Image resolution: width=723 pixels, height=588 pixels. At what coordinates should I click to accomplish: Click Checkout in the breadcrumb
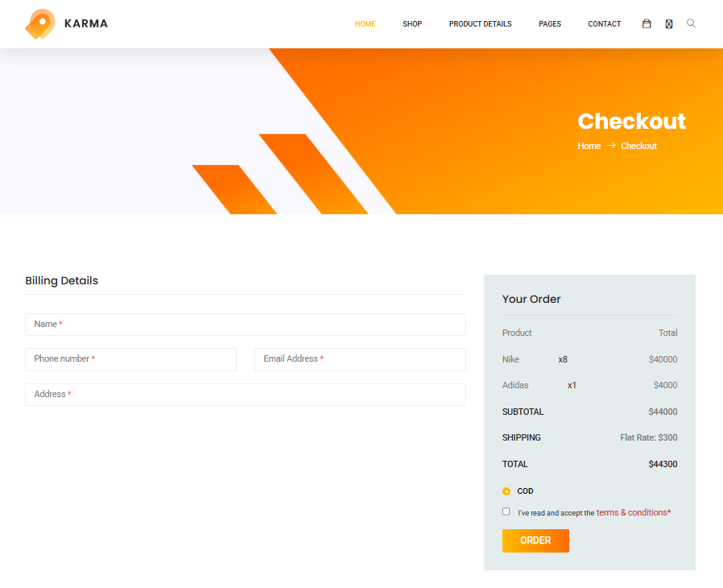638,146
